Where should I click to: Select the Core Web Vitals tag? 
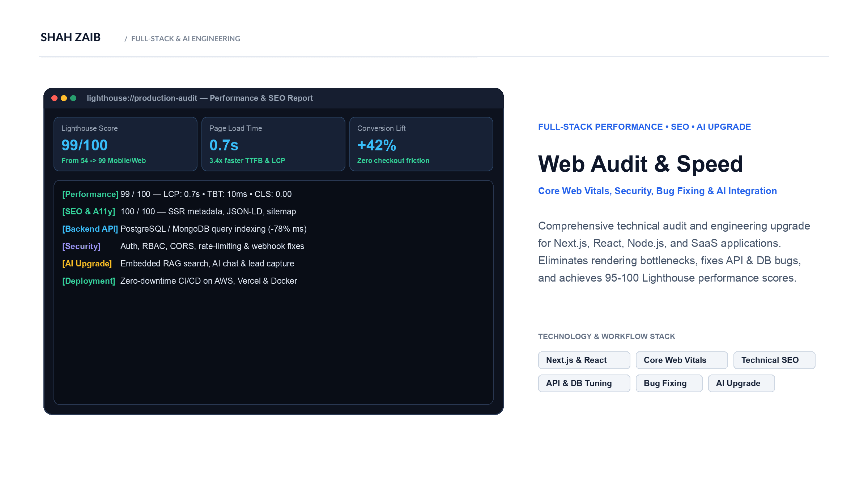(x=682, y=360)
